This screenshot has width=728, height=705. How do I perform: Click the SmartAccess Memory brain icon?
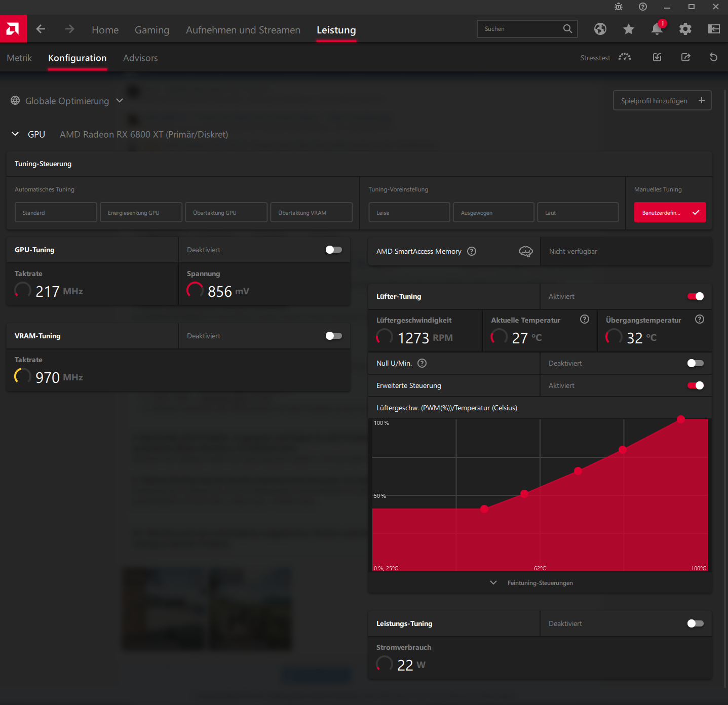click(x=526, y=251)
